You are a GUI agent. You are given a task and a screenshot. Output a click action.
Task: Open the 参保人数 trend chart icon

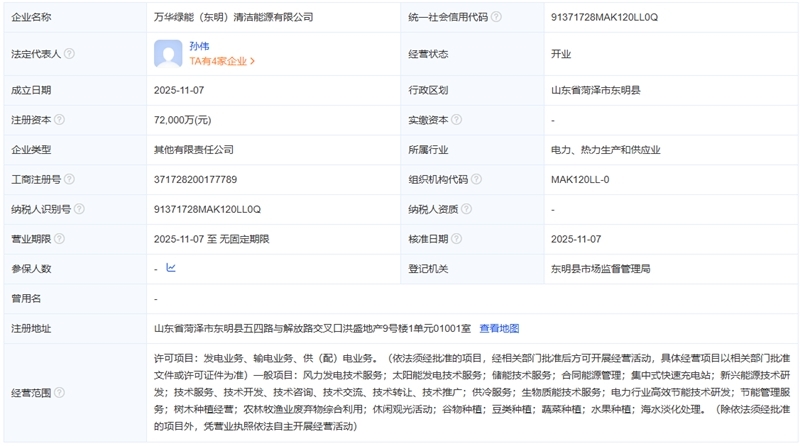(170, 268)
